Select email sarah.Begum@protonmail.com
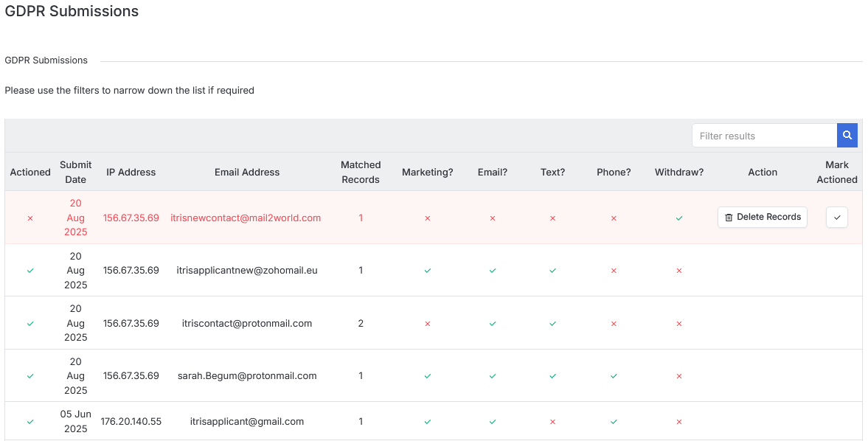This screenshot has width=868, height=441. click(x=247, y=375)
